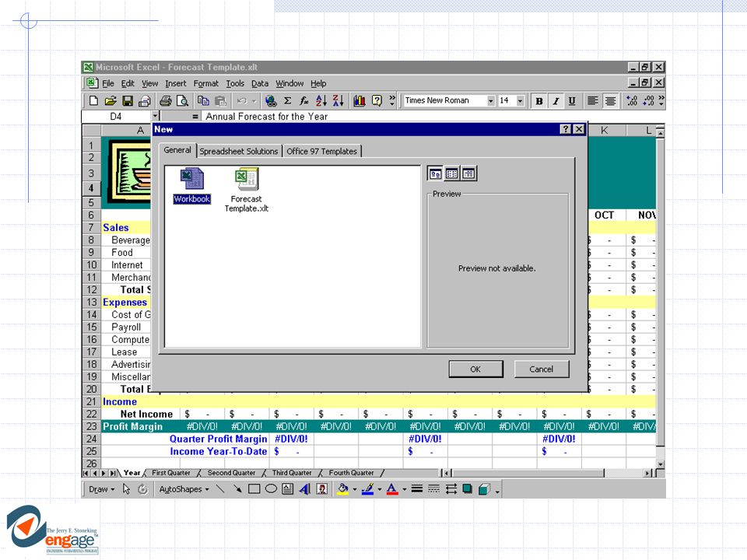Click the Shadow drawing icon

[x=468, y=489]
